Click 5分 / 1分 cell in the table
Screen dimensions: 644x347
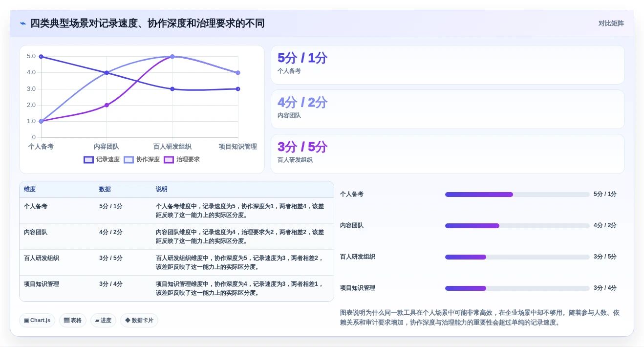coord(111,206)
